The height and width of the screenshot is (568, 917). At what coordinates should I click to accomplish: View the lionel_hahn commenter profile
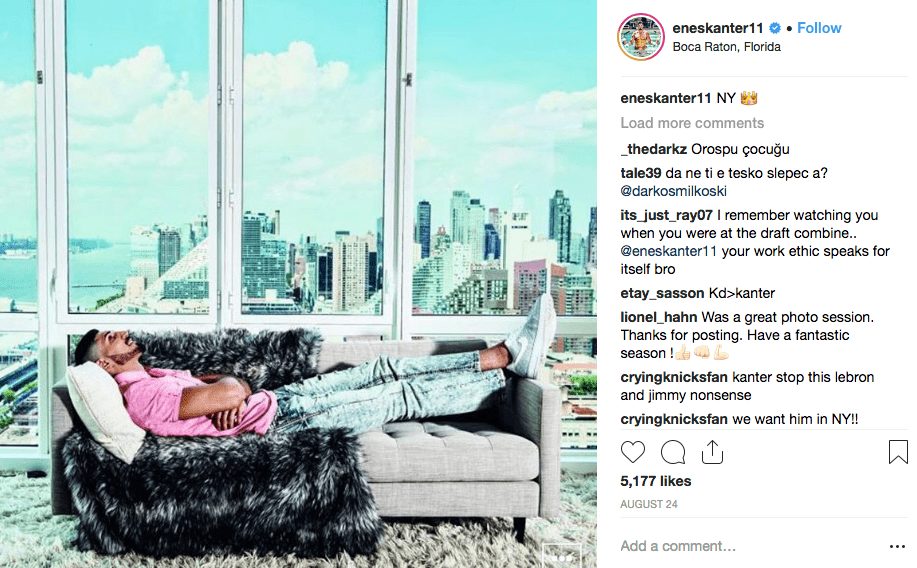coord(659,318)
